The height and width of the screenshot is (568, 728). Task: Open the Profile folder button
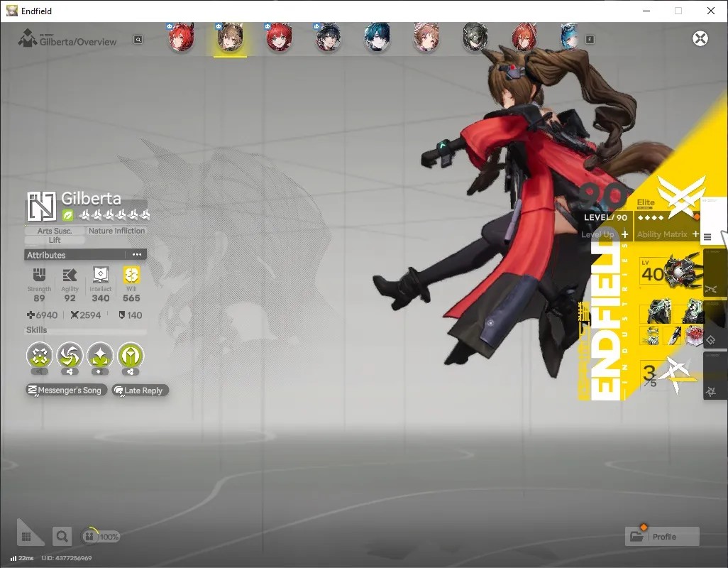pos(662,537)
